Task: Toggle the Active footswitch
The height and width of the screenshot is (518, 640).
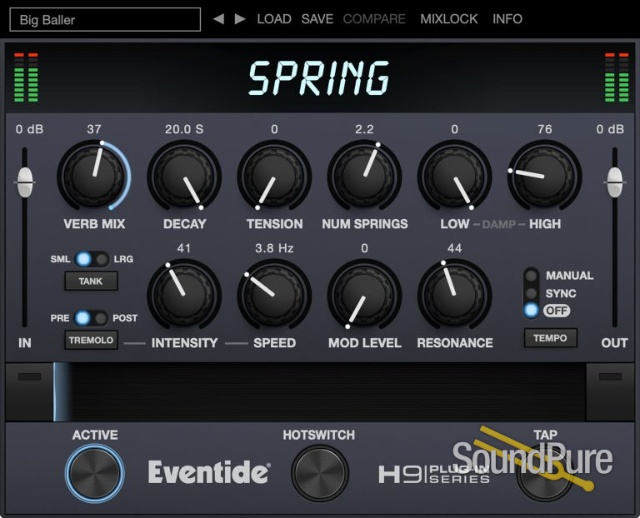Action: (x=95, y=472)
